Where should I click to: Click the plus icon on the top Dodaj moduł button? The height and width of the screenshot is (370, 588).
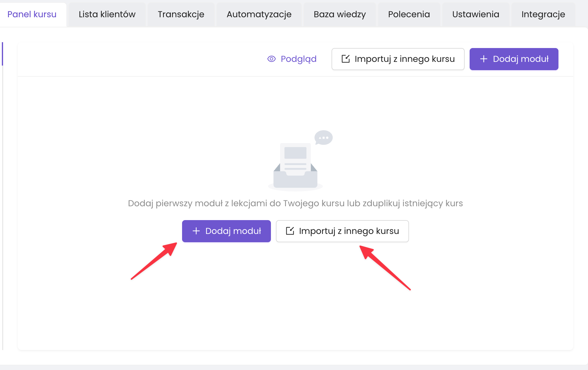483,59
